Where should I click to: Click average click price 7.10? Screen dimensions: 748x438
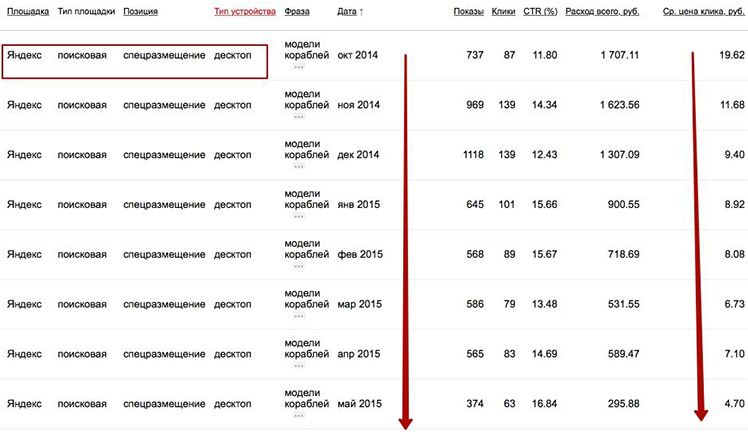click(x=735, y=354)
